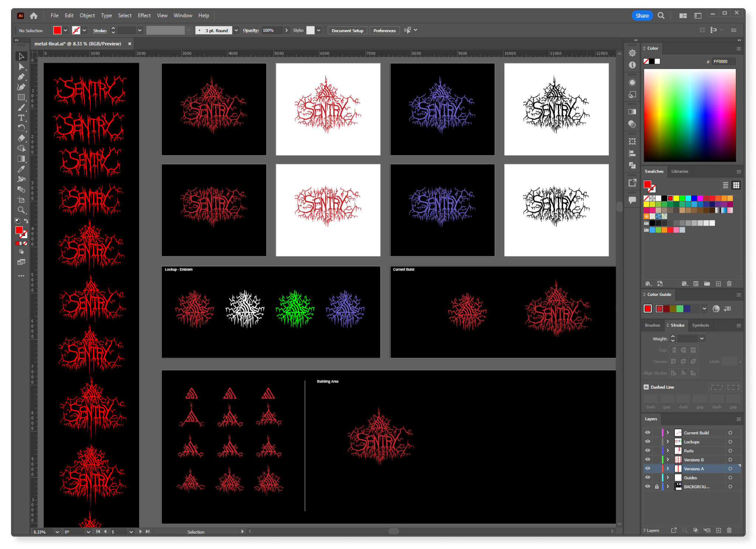Click the Preferences button

pos(384,30)
